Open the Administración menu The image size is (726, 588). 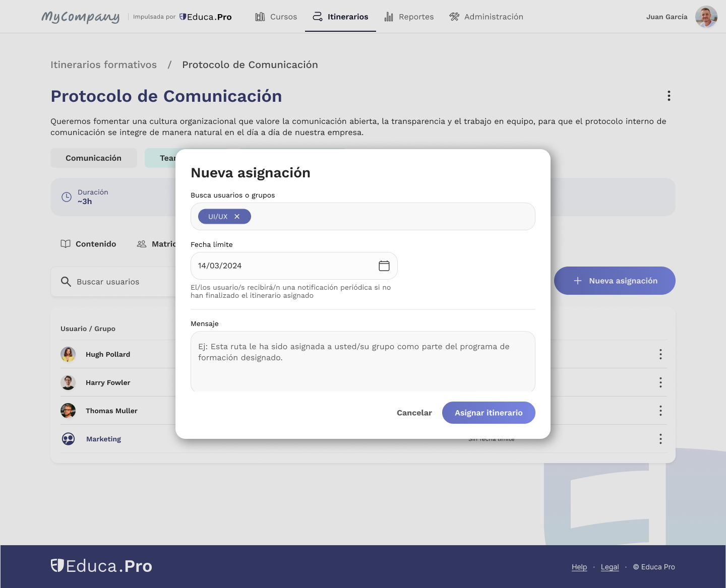tap(486, 17)
